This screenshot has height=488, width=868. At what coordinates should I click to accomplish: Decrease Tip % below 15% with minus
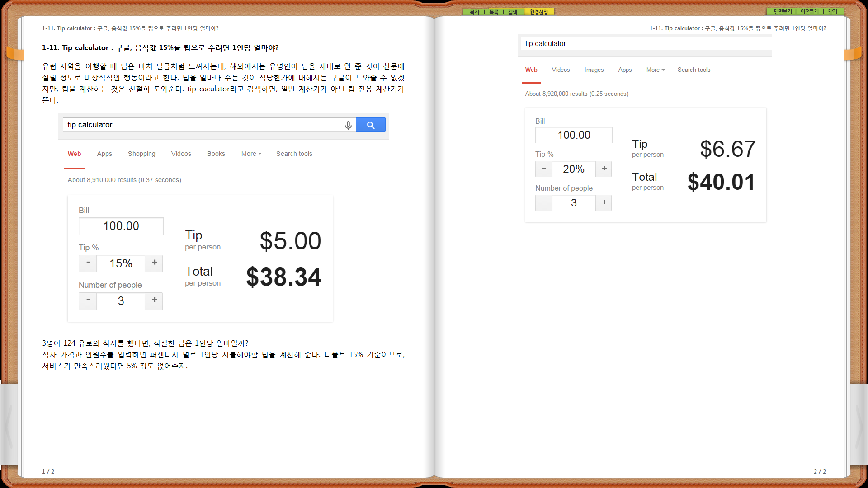pyautogui.click(x=88, y=263)
